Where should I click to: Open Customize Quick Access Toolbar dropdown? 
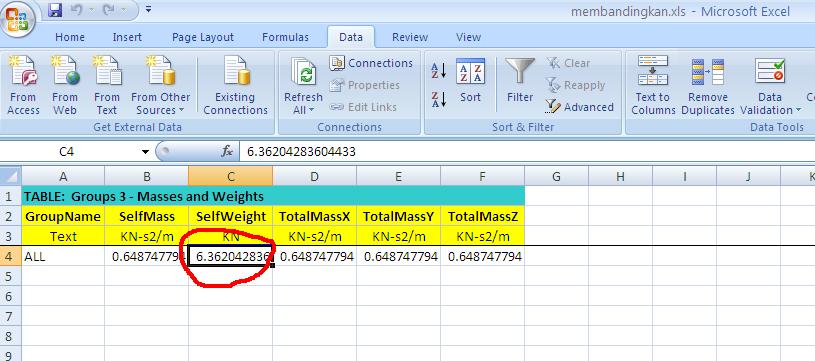click(149, 9)
